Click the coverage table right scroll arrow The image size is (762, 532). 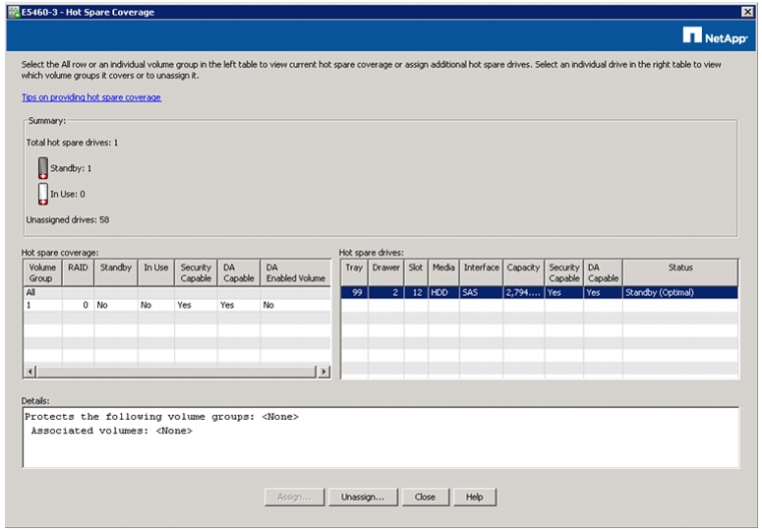point(323,372)
